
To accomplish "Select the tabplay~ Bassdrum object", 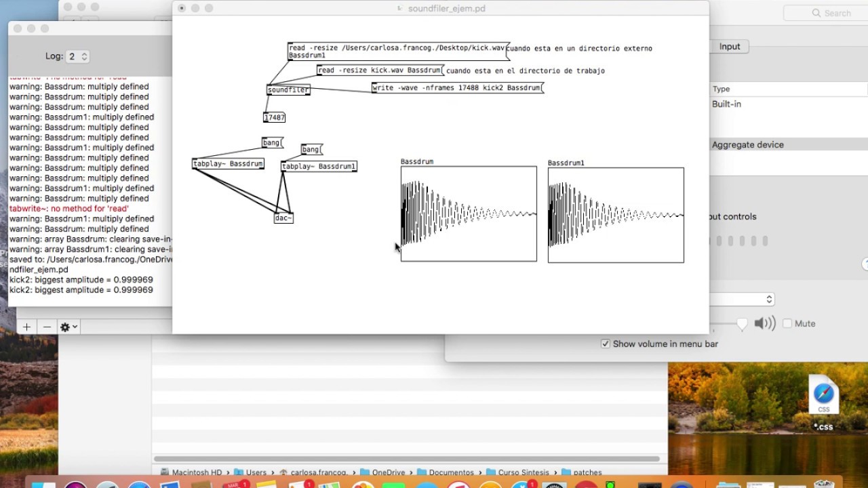I will point(228,164).
